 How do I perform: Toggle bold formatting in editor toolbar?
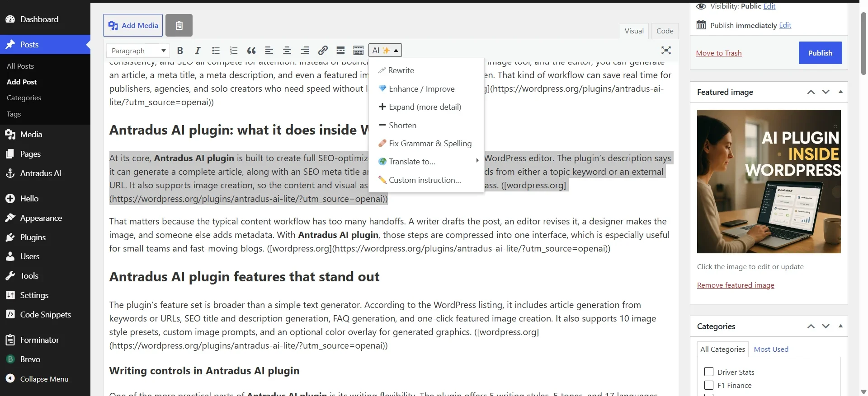(x=180, y=51)
